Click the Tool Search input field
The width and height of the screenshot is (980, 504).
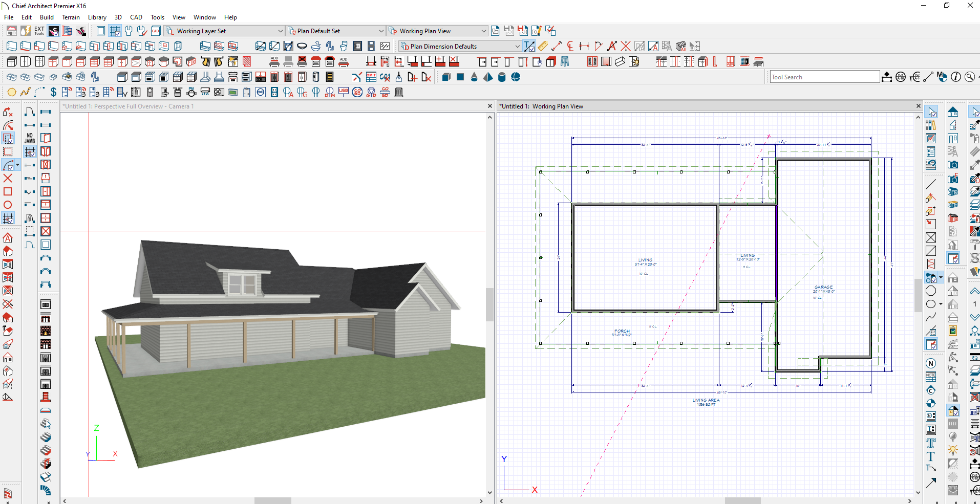(x=824, y=77)
